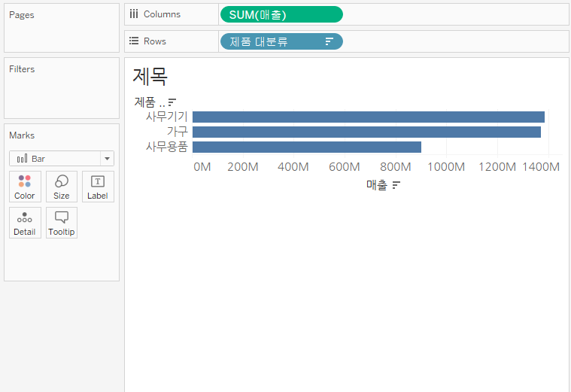Click the 매출 axis title
The height and width of the screenshot is (392, 571).
(x=377, y=185)
